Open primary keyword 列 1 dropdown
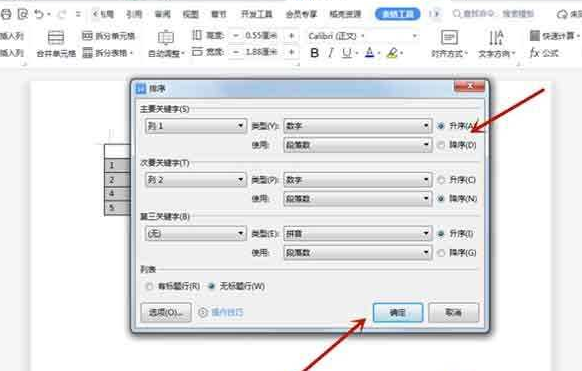 [x=196, y=126]
